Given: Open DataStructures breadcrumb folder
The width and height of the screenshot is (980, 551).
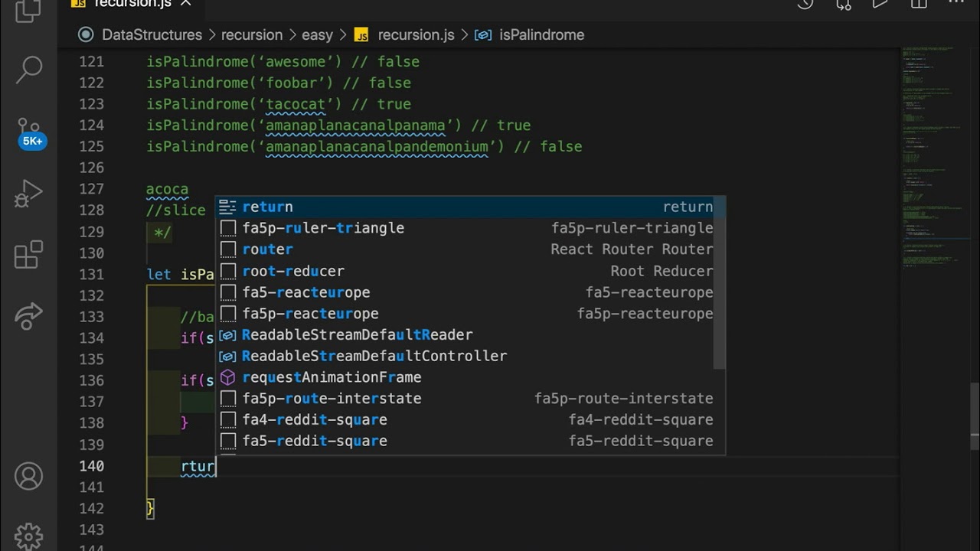Looking at the screenshot, I should (152, 35).
